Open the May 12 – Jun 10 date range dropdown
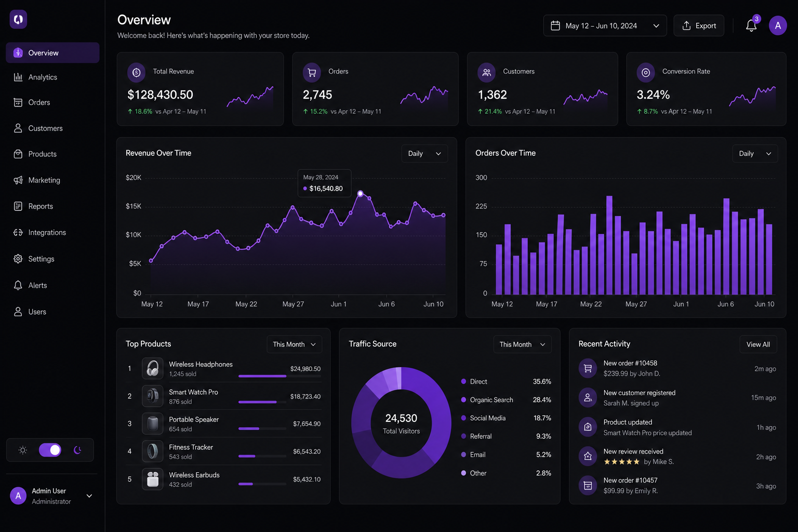Image resolution: width=798 pixels, height=532 pixels. tap(605, 25)
